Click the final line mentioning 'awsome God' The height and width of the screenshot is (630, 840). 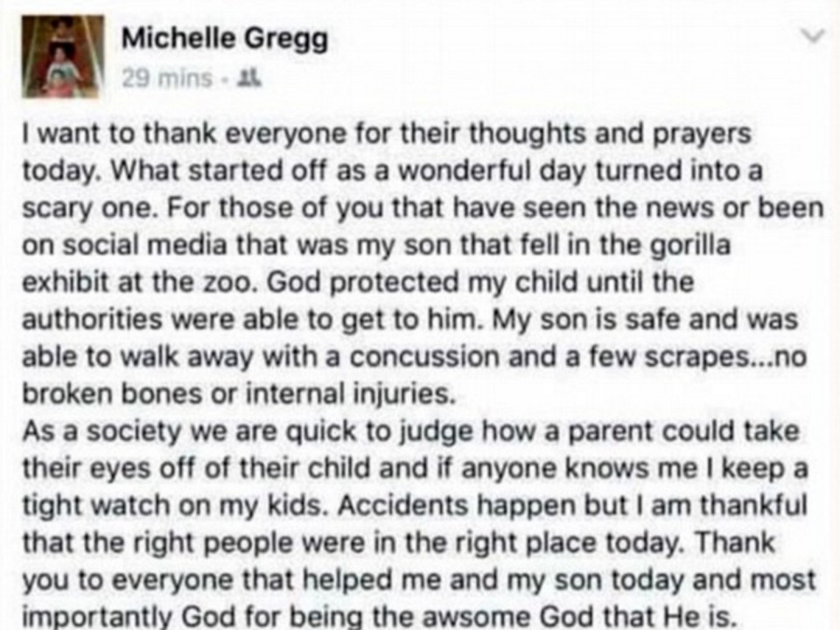(x=377, y=617)
